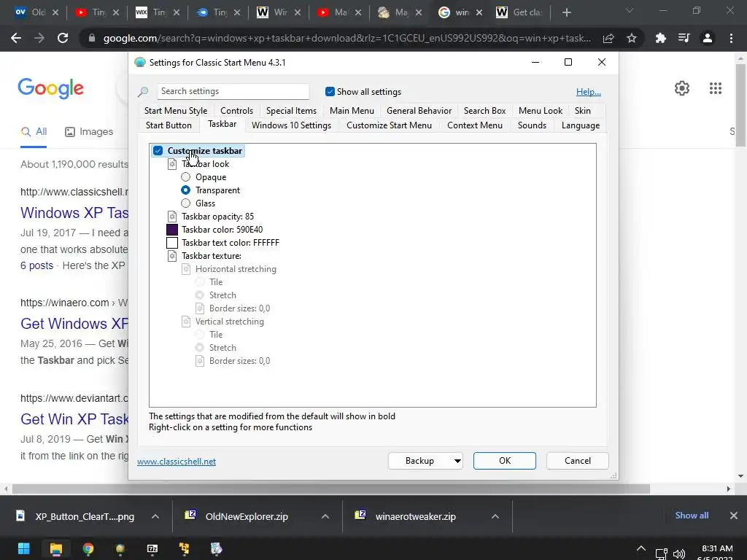Open the Chrome extensions puzzle icon
This screenshot has height=560, width=747.
click(660, 38)
